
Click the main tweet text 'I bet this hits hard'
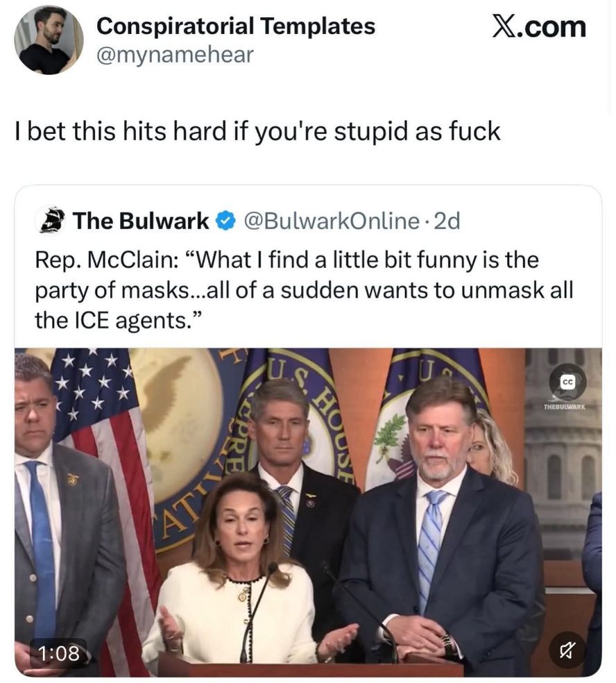[257, 131]
